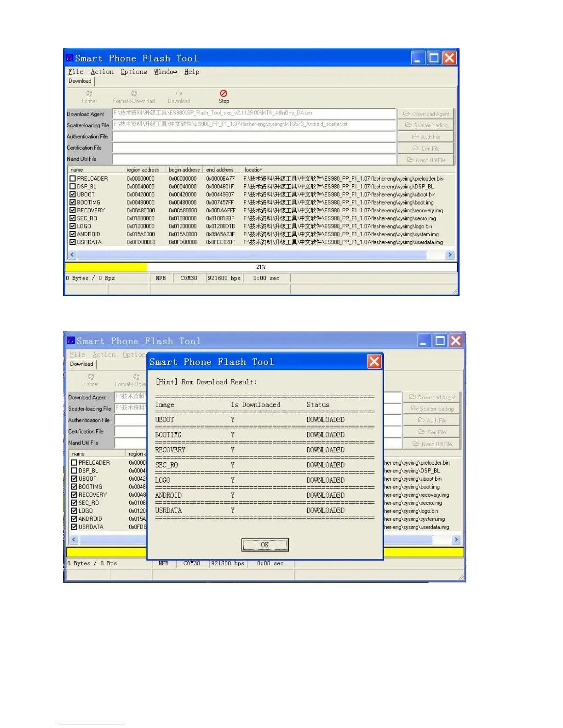Uncheck the UBOOT checkbox in top window

tap(72, 194)
